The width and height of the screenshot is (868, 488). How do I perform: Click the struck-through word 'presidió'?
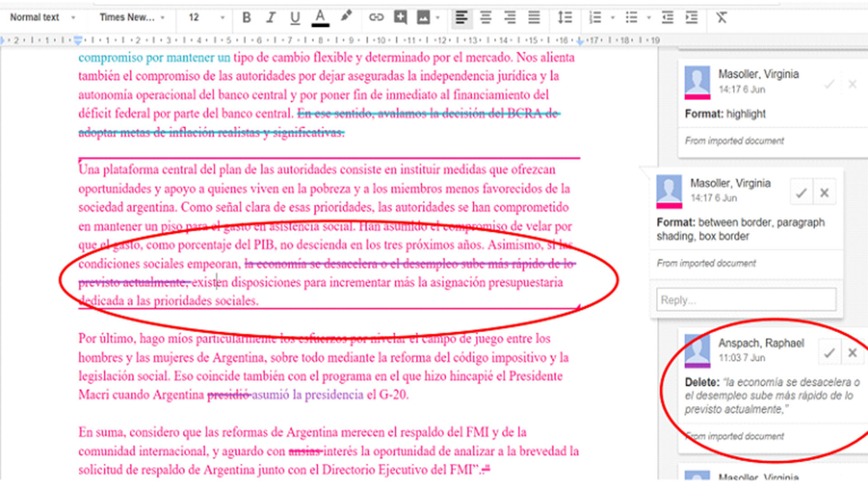pos(229,395)
